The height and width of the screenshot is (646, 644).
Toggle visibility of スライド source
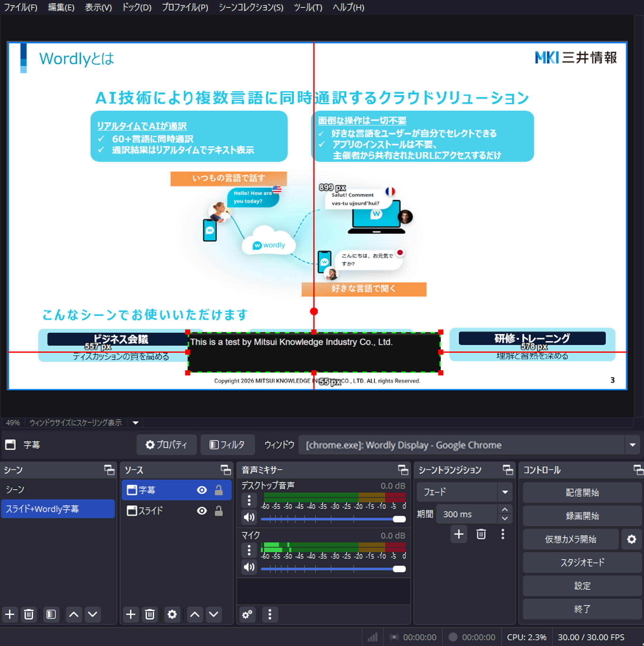(202, 511)
